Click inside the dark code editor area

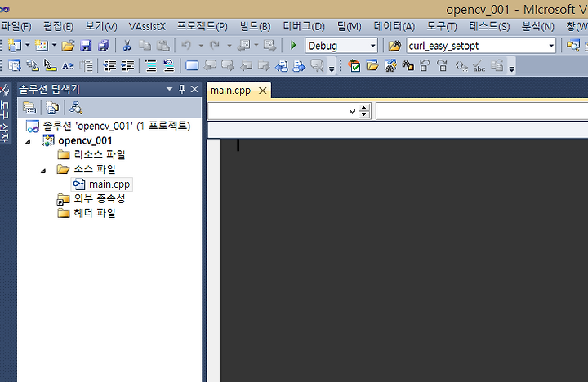pos(404,260)
